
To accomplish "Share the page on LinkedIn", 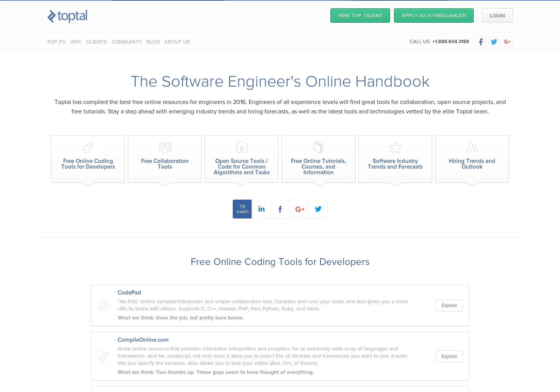I will pos(261,209).
